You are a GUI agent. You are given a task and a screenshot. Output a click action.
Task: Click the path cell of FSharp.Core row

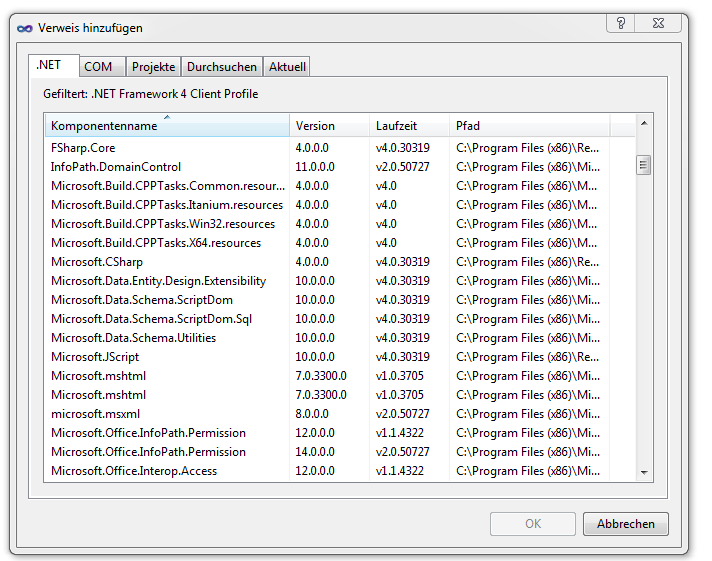[528, 148]
